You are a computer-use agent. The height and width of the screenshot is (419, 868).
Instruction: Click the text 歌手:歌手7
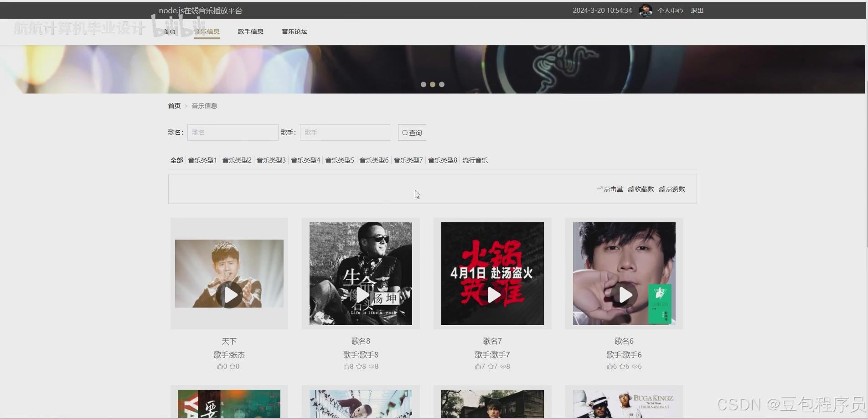coord(492,355)
